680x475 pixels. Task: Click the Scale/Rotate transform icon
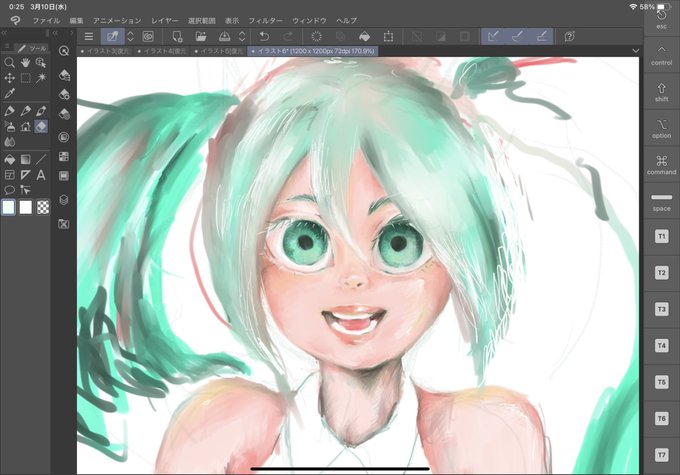point(389,36)
